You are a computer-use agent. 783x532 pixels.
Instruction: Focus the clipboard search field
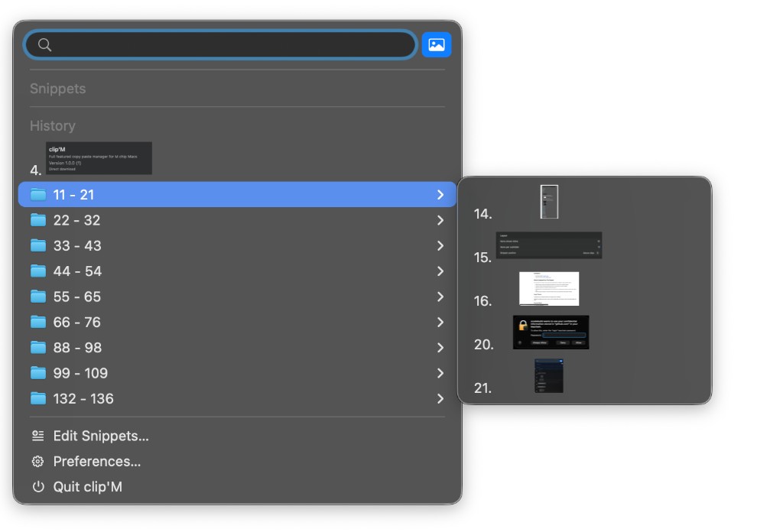click(x=220, y=45)
